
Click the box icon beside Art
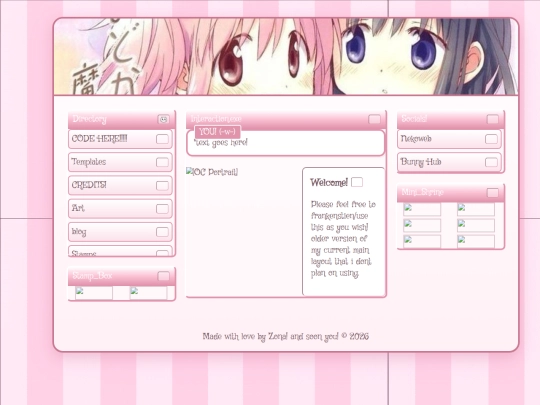tap(162, 209)
